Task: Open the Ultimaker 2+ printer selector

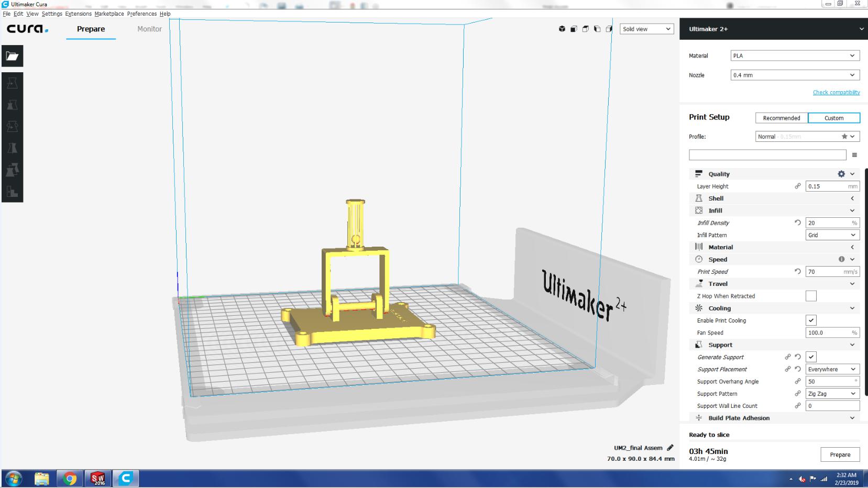Action: pos(774,29)
